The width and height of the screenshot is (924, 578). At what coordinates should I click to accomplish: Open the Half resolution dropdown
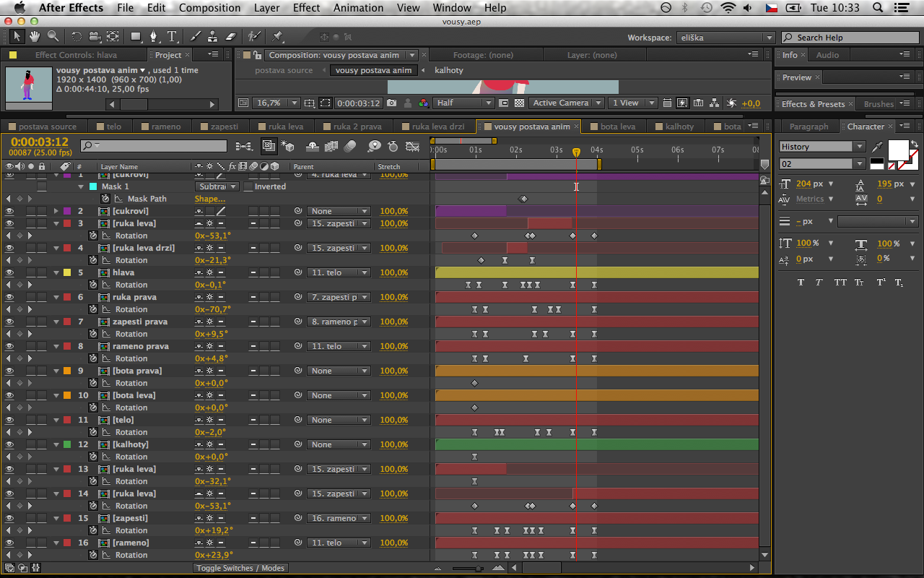(463, 103)
